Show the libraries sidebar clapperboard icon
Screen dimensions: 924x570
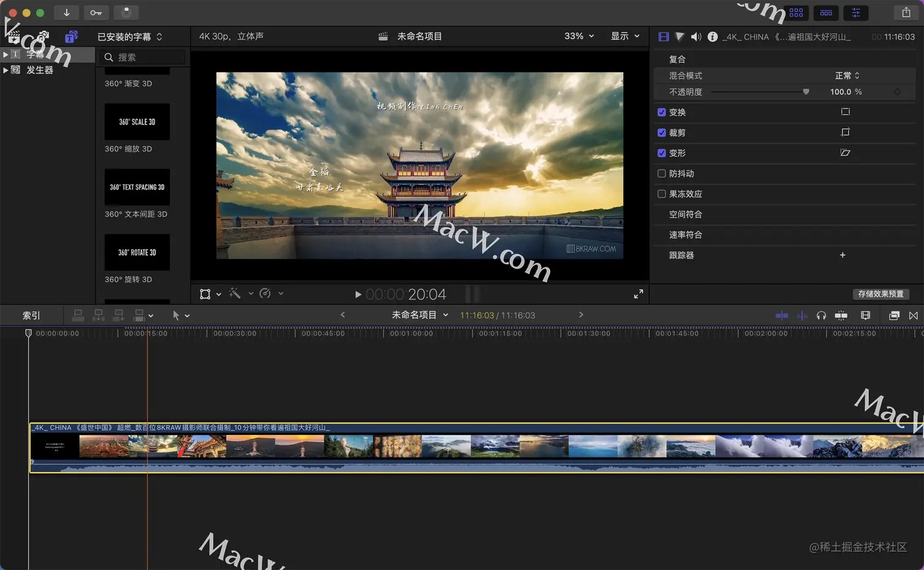[13, 37]
